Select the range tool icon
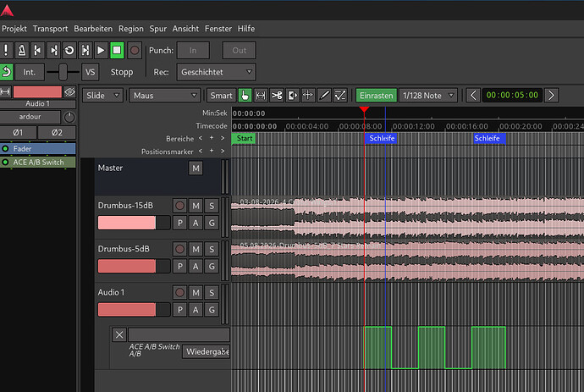This screenshot has width=584, height=392. (261, 96)
